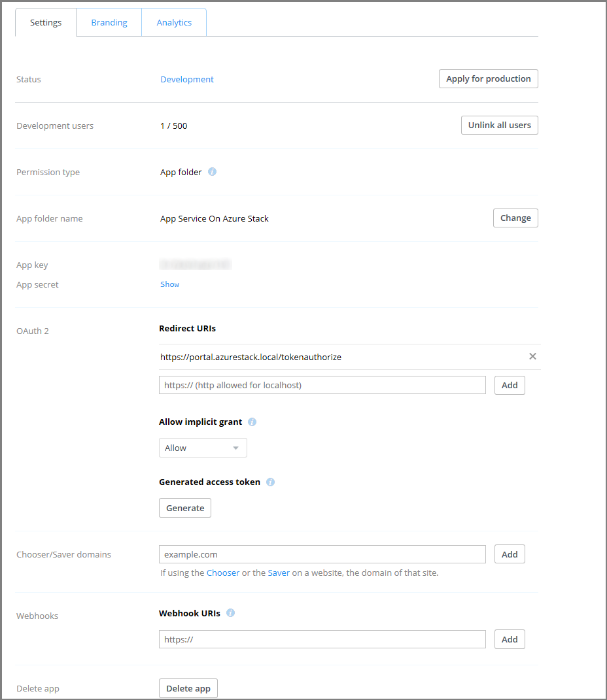Change the app folder name
This screenshot has width=607, height=700.
(x=515, y=218)
